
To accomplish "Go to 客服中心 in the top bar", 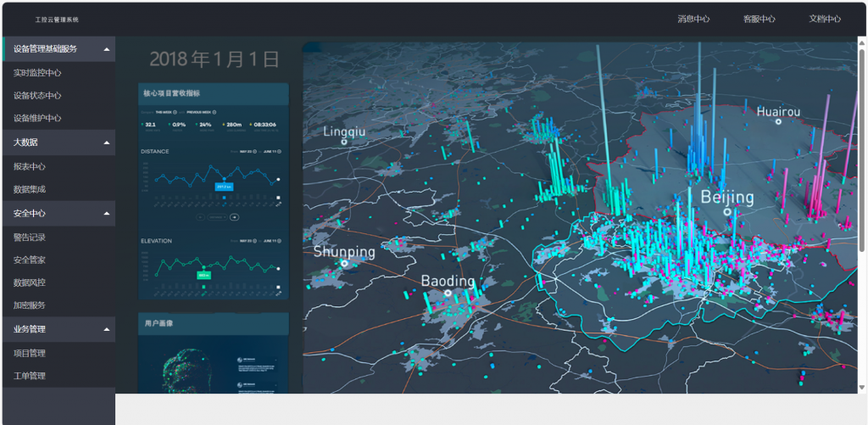I will click(x=759, y=19).
